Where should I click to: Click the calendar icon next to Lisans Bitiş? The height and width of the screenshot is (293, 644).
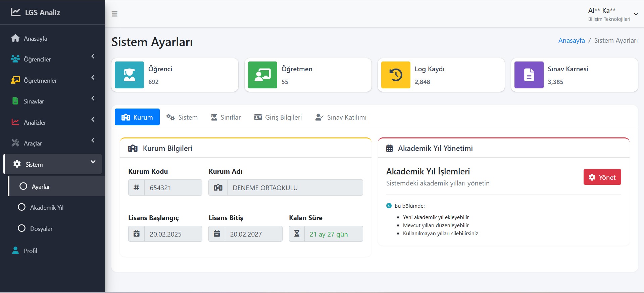[x=217, y=234]
